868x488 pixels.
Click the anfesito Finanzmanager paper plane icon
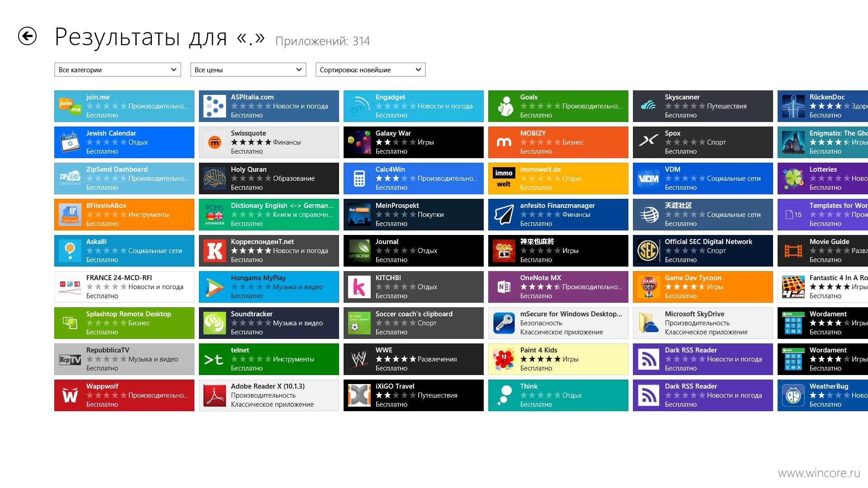504,215
